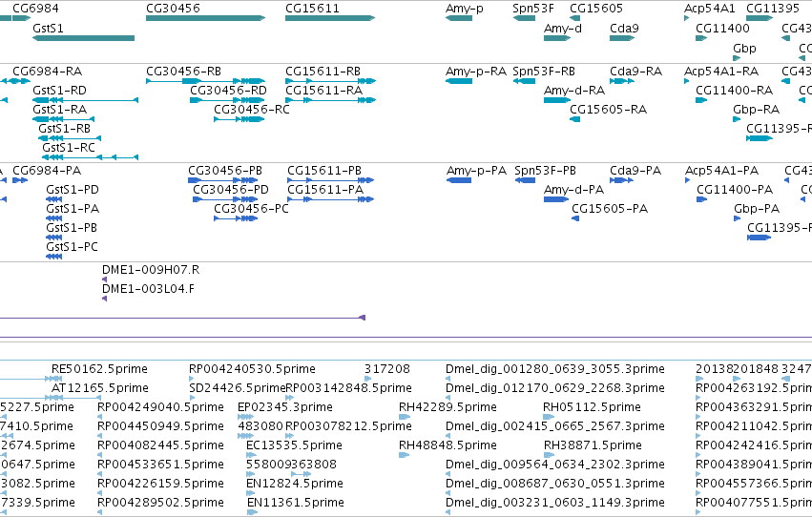Select the Gbp-PA protein label
The width and height of the screenshot is (812, 517).
coord(757,209)
